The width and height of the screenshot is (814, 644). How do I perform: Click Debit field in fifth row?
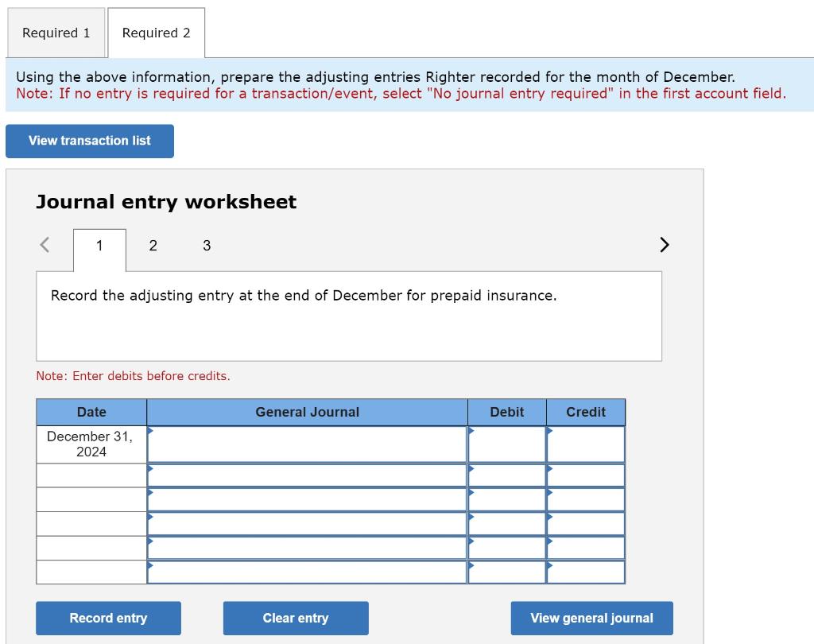click(x=507, y=548)
